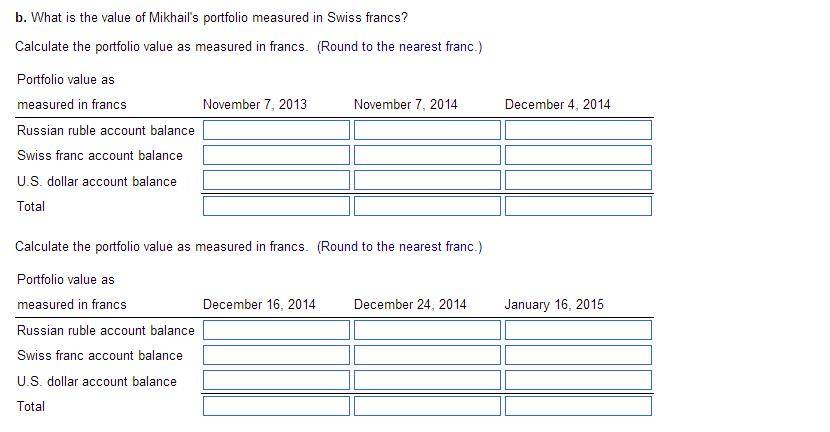830x432 pixels.
Task: Click Russian ruble balance field for November 7, 2014
Action: pos(427,130)
